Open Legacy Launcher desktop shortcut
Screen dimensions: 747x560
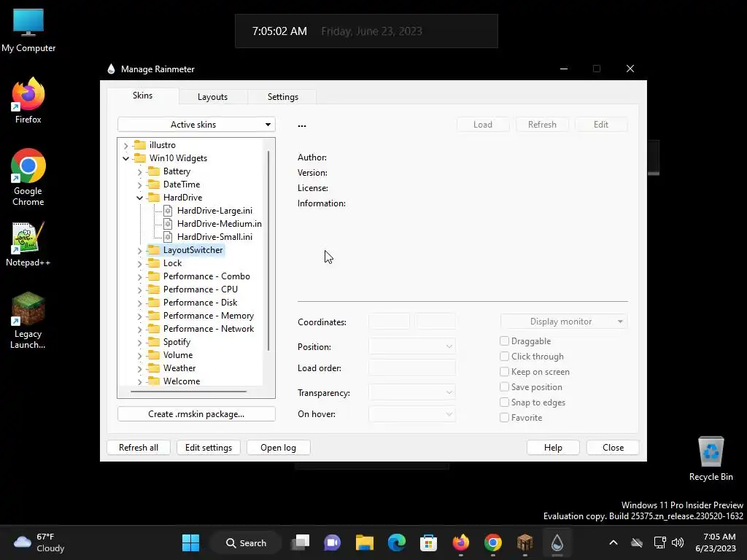coord(28,320)
